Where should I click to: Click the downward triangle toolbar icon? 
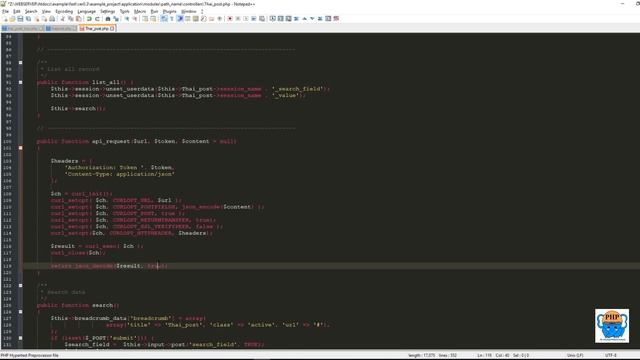312,19
